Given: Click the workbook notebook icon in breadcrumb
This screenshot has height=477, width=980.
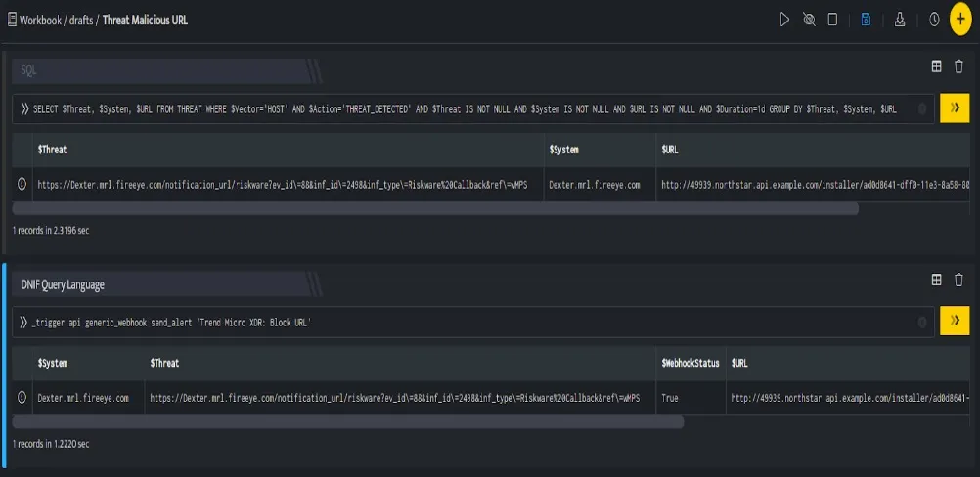Looking at the screenshot, I should coord(12,20).
